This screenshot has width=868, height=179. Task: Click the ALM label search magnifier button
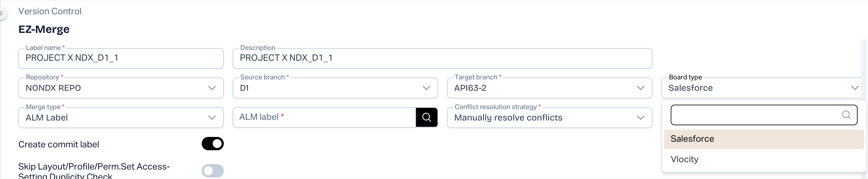click(426, 117)
